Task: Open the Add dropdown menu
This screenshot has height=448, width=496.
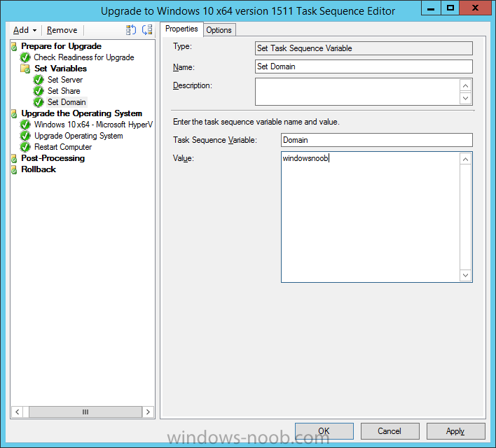Action: pos(25,30)
